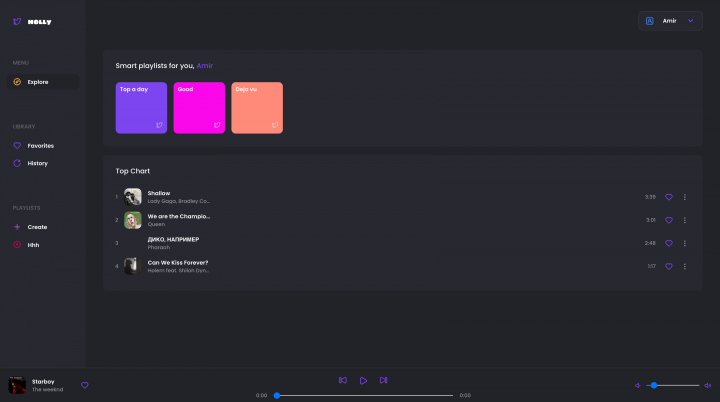The width and height of the screenshot is (720, 402).
Task: Click the user avatar icon beside Amir
Action: click(649, 21)
